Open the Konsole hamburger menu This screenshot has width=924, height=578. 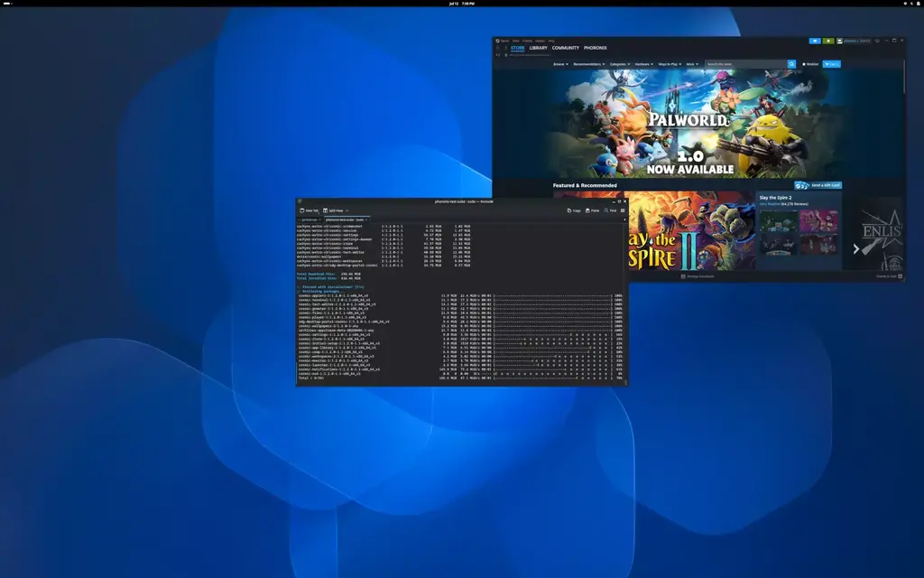623,210
